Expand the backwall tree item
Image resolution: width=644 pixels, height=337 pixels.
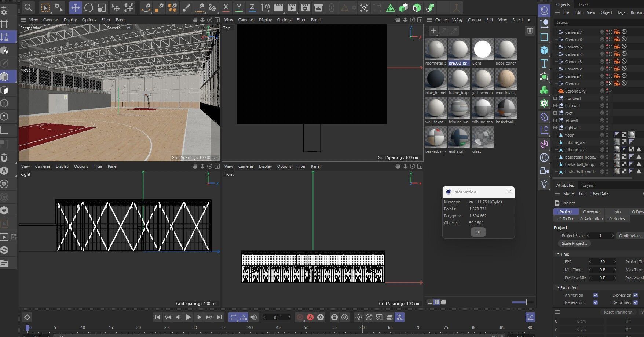[555, 106]
